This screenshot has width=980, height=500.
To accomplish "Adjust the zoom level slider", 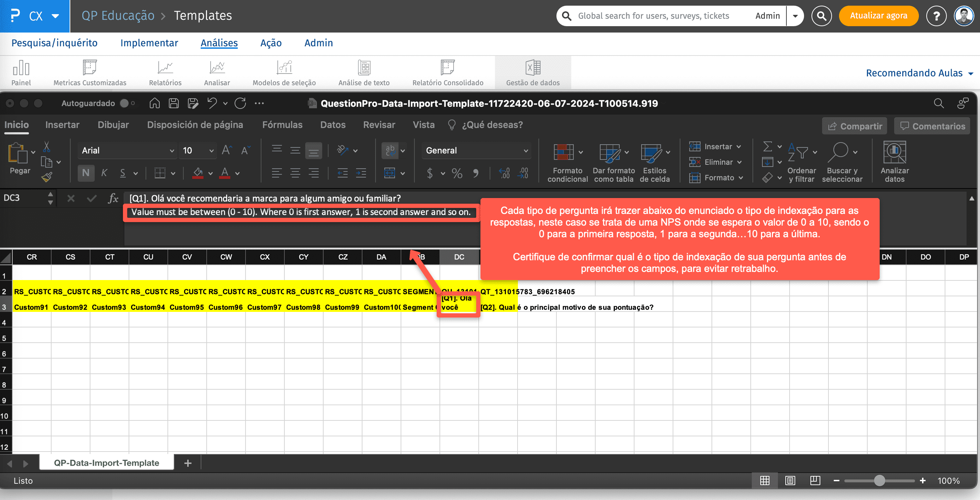I will click(879, 481).
